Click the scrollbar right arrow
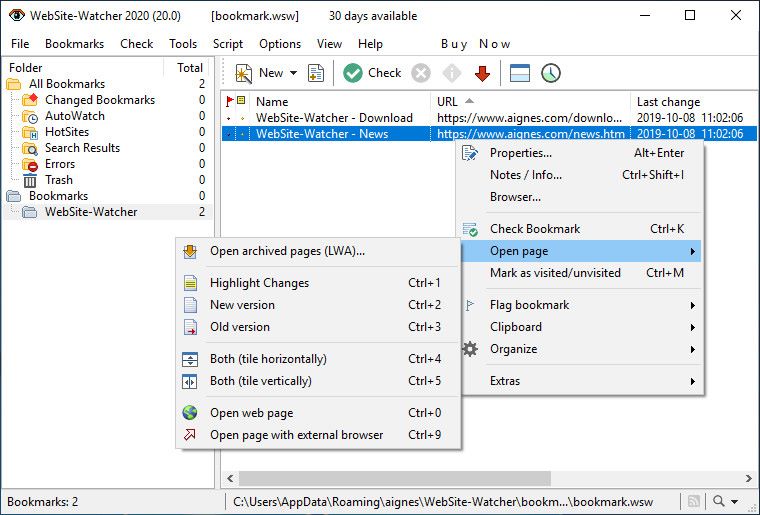This screenshot has width=760, height=515. point(749,478)
